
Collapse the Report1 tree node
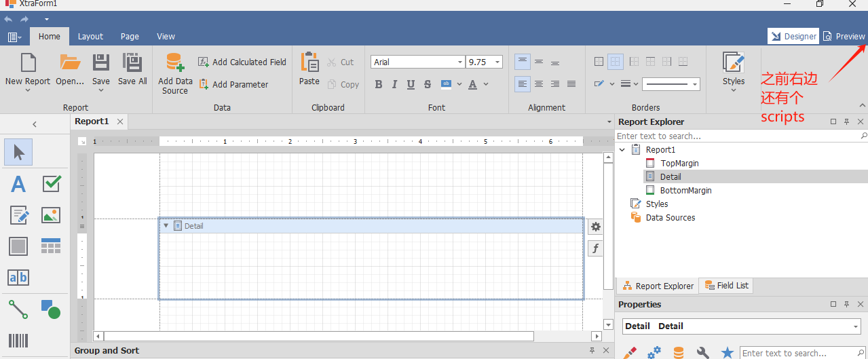point(622,149)
